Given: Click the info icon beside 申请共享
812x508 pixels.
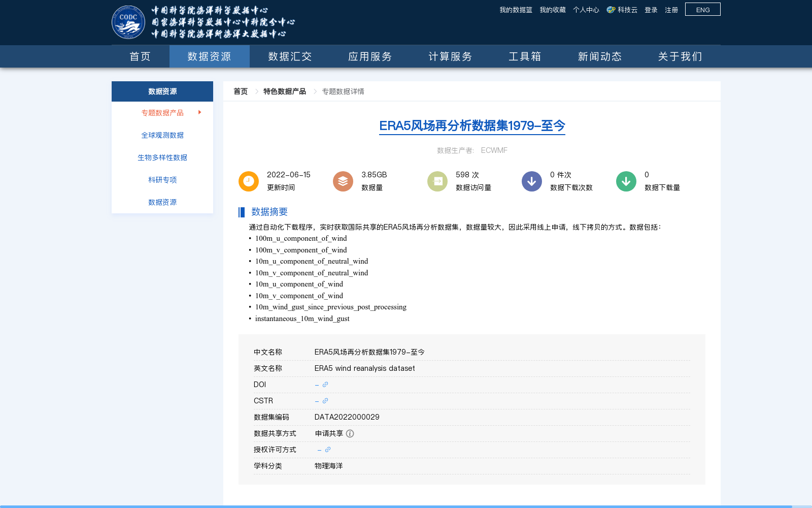Looking at the screenshot, I should [x=350, y=433].
